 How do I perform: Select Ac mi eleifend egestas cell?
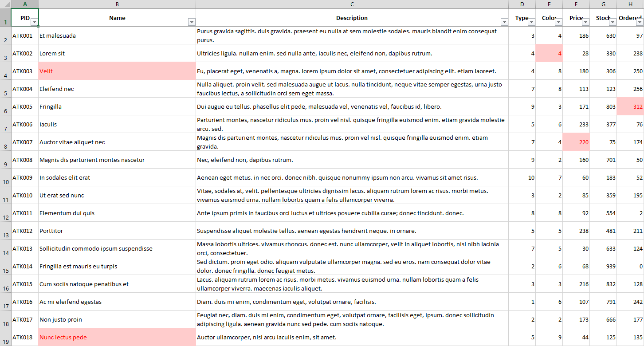117,302
